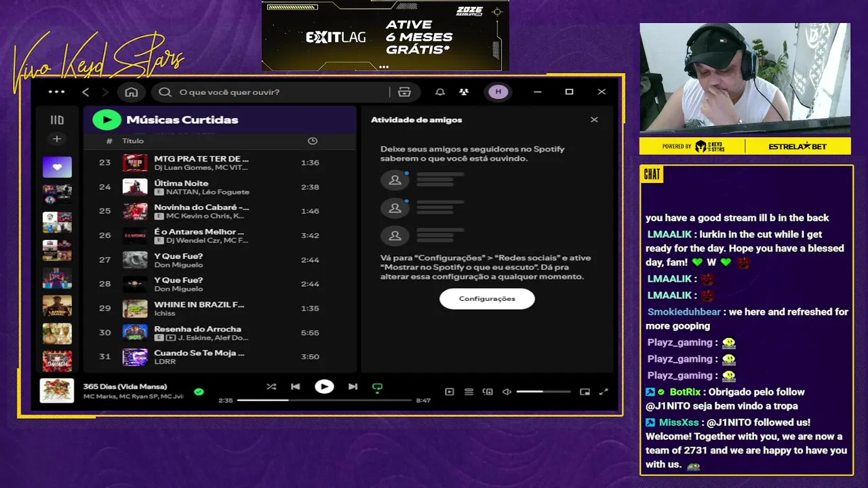Toggle the green saved checkmark for current track
Image resolution: width=868 pixels, height=488 pixels.
point(199,391)
